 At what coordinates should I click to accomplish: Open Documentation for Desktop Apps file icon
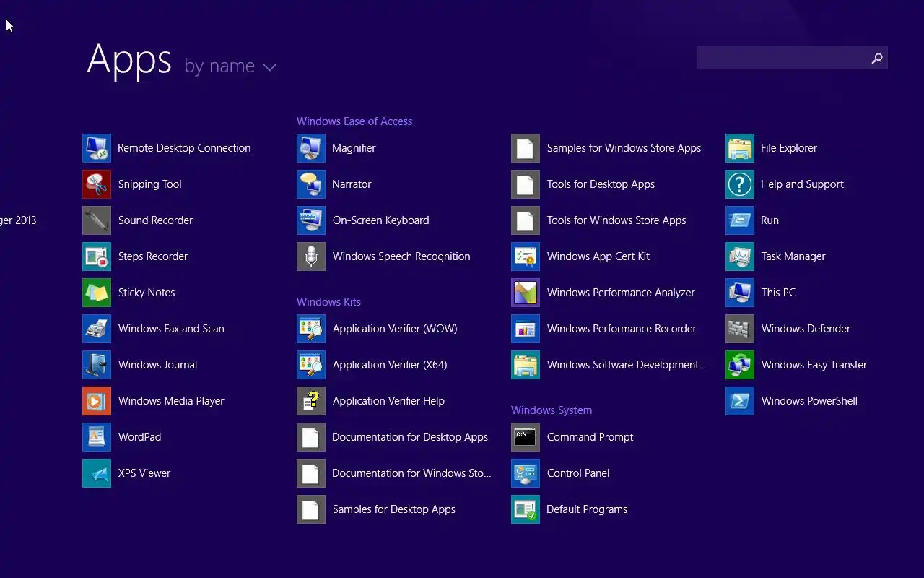tap(311, 437)
